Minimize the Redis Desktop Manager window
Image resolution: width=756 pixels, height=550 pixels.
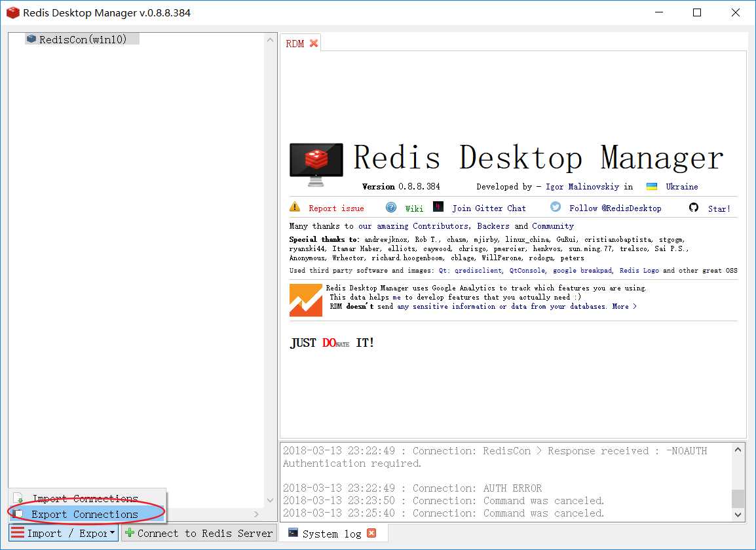pyautogui.click(x=659, y=12)
